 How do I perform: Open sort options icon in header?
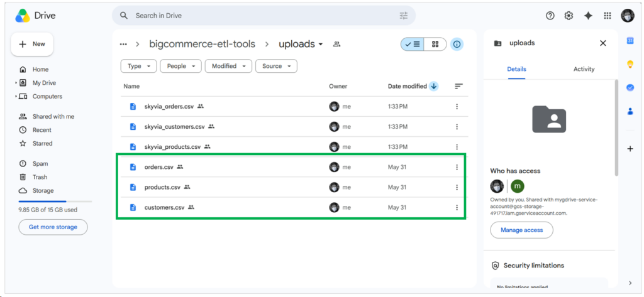coord(458,86)
